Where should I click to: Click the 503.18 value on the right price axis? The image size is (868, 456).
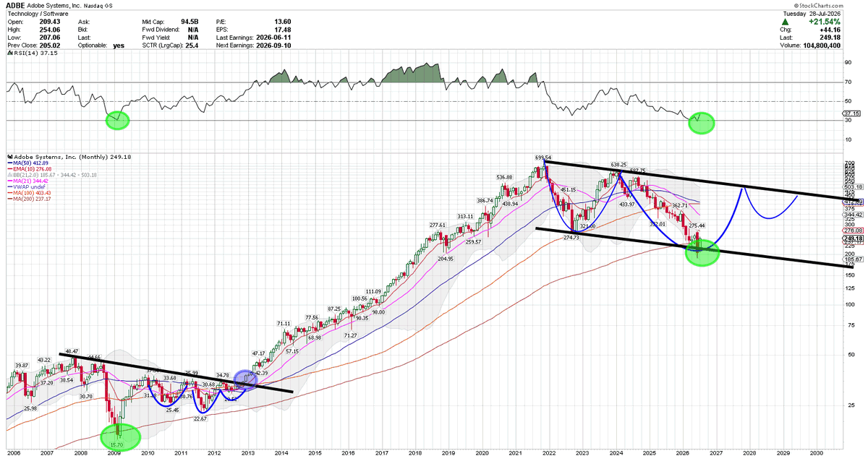[854, 186]
